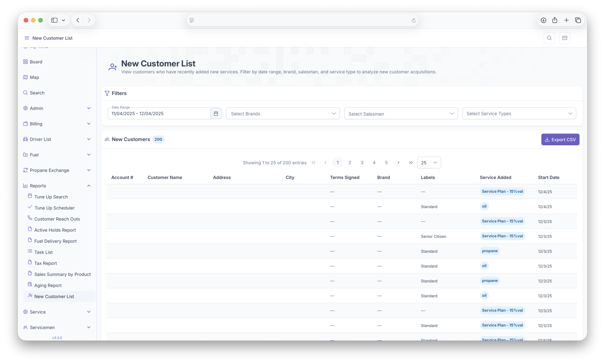605x364 pixels.
Task: Open the Board sidebar item
Action: tap(36, 62)
